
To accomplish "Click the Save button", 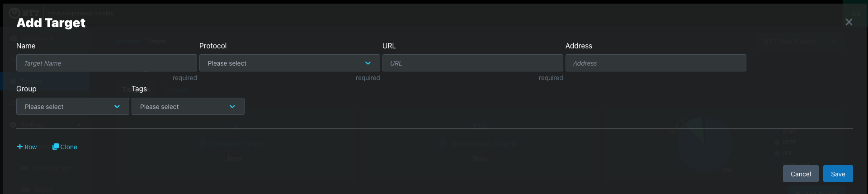I will tap(838, 174).
